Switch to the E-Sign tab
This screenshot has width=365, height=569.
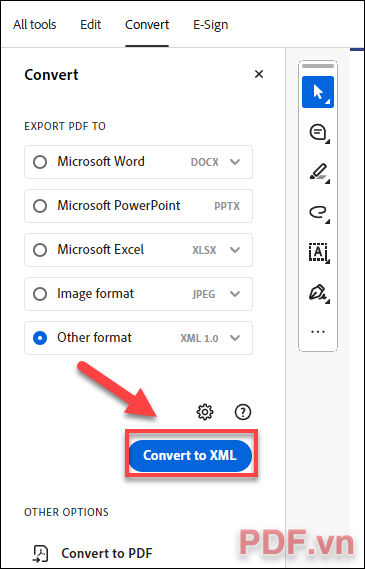point(211,25)
